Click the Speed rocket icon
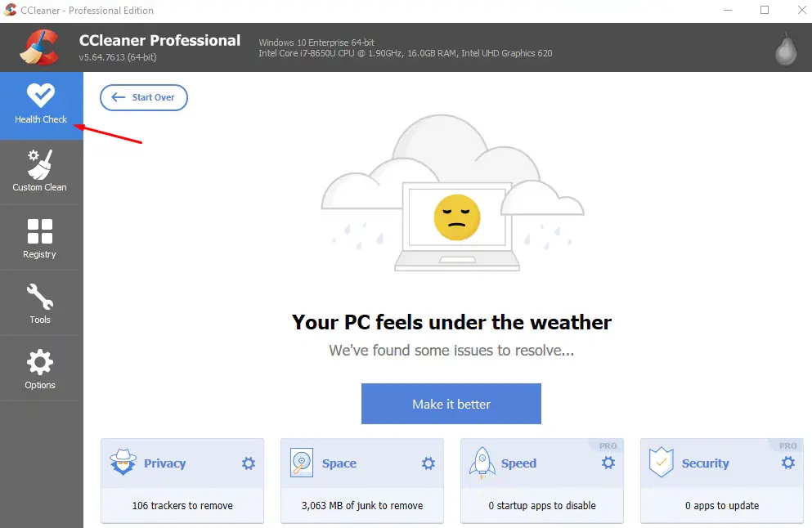 coord(481,463)
